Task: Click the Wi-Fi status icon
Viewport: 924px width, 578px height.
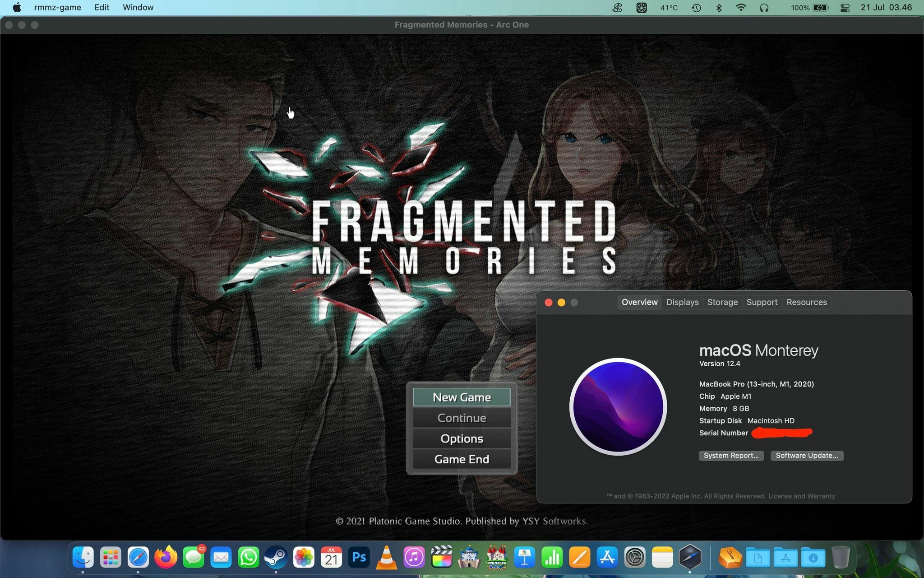Action: [x=741, y=8]
